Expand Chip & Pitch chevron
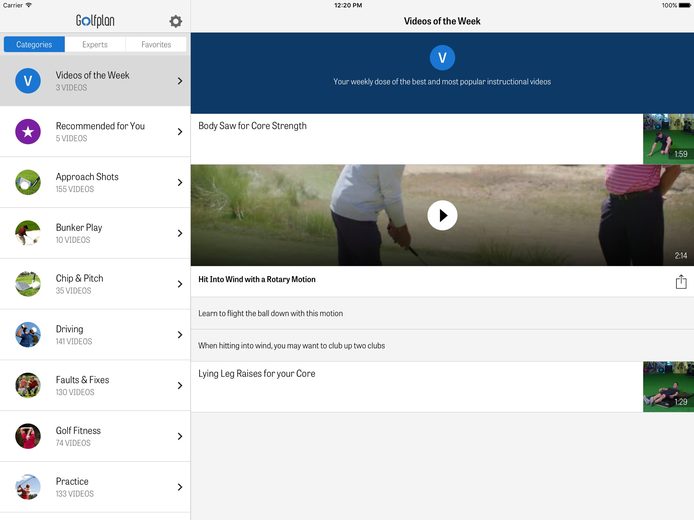 tap(180, 284)
